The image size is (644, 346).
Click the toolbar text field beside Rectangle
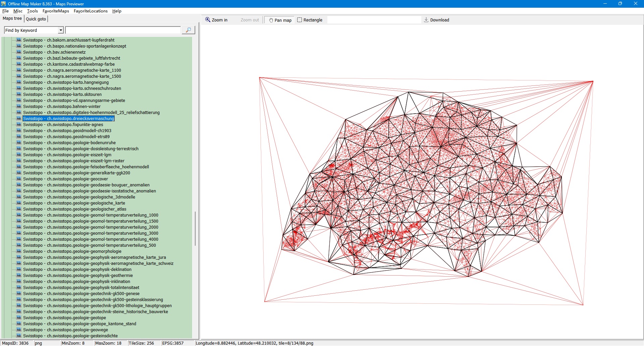coord(374,20)
